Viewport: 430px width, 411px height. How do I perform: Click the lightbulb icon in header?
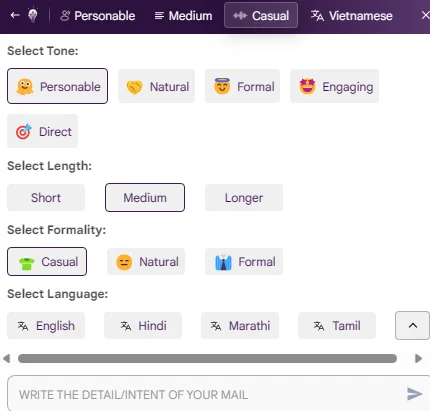pos(33,15)
